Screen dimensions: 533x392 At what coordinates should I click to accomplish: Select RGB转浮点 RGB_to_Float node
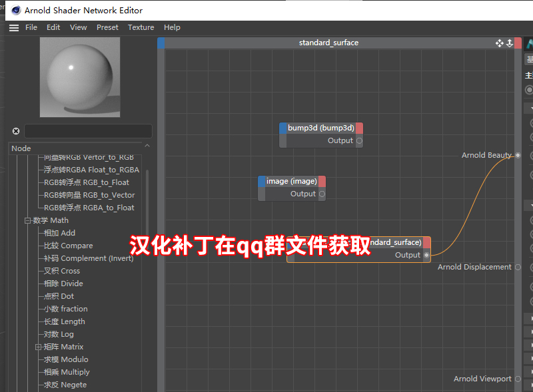(87, 182)
